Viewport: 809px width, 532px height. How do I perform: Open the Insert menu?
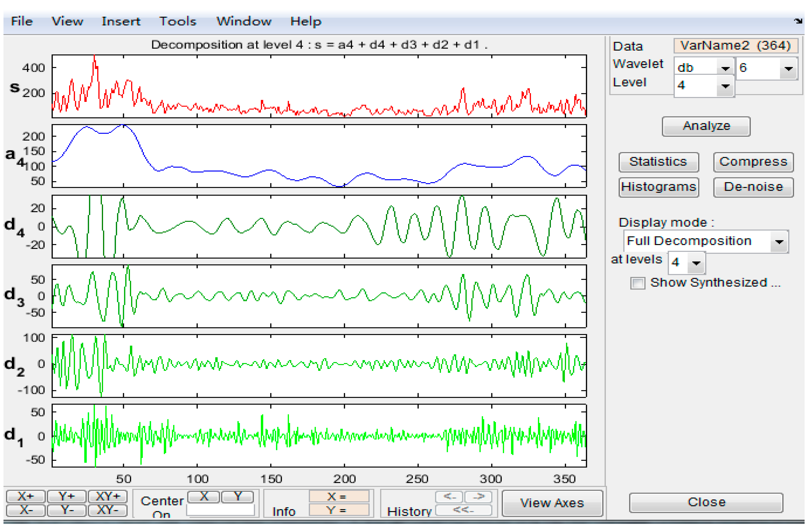point(121,21)
